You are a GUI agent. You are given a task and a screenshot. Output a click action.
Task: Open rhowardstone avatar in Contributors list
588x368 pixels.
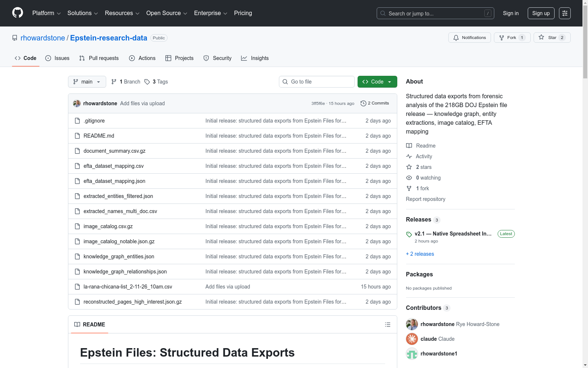point(412,324)
